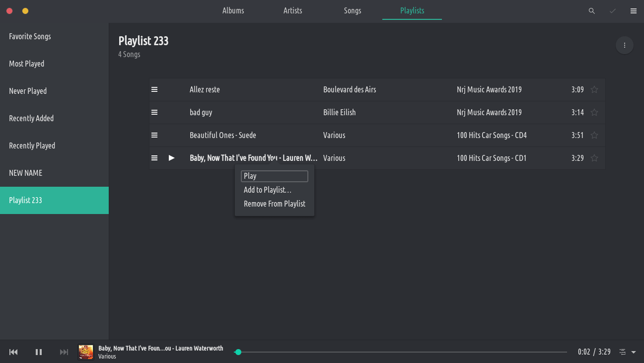The width and height of the screenshot is (644, 363).
Task: Open the Playlist 233 three-dot menu
Action: [624, 45]
